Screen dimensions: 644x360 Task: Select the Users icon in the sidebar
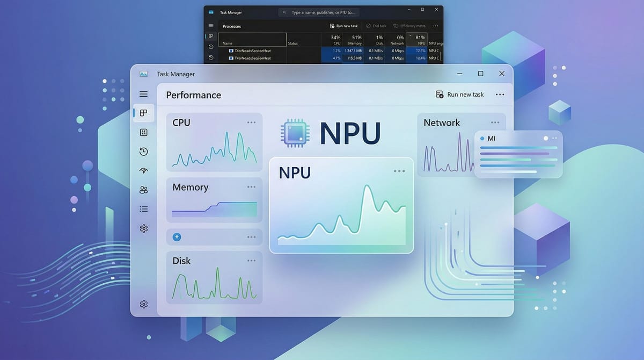143,190
